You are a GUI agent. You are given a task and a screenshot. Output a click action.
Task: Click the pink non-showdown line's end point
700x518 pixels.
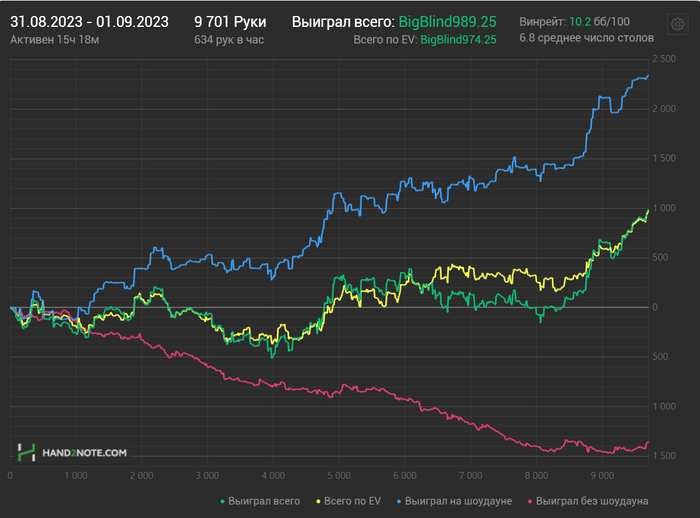pyautogui.click(x=648, y=442)
